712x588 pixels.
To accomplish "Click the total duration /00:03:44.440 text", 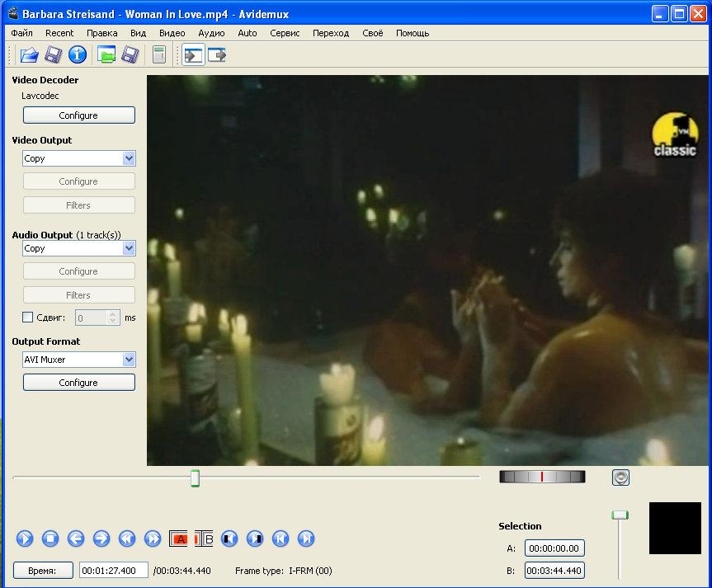I will point(182,571).
